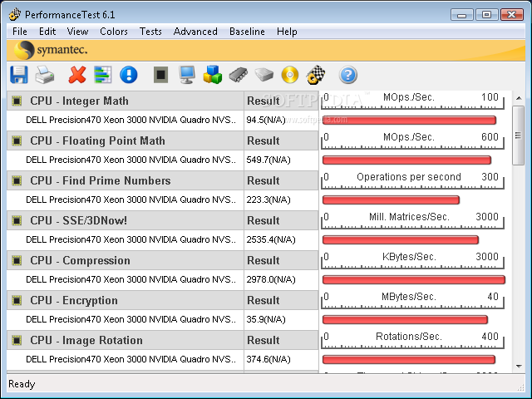This screenshot has width=532, height=399.
Task: Click the vertical scrollbar thumb
Action: click(519, 135)
